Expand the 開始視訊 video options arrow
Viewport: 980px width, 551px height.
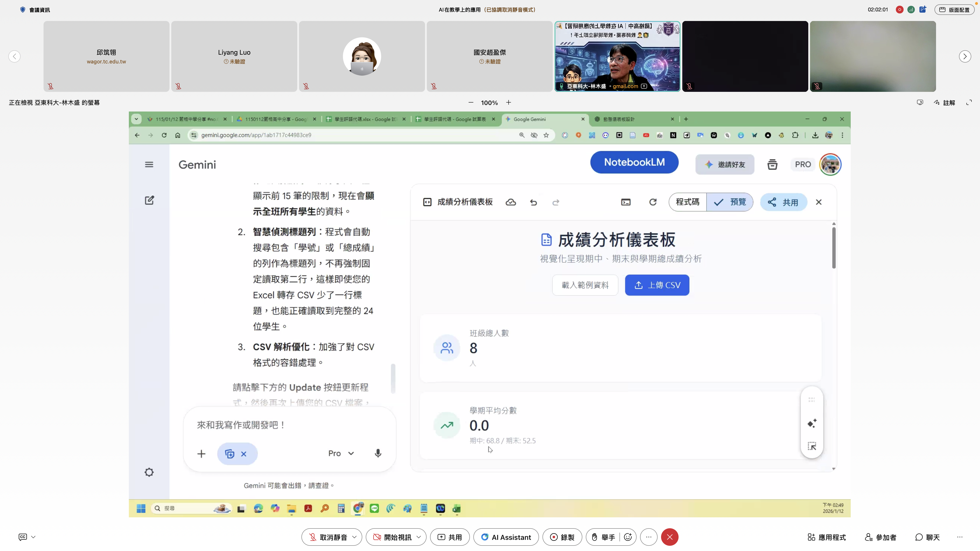[x=419, y=537]
